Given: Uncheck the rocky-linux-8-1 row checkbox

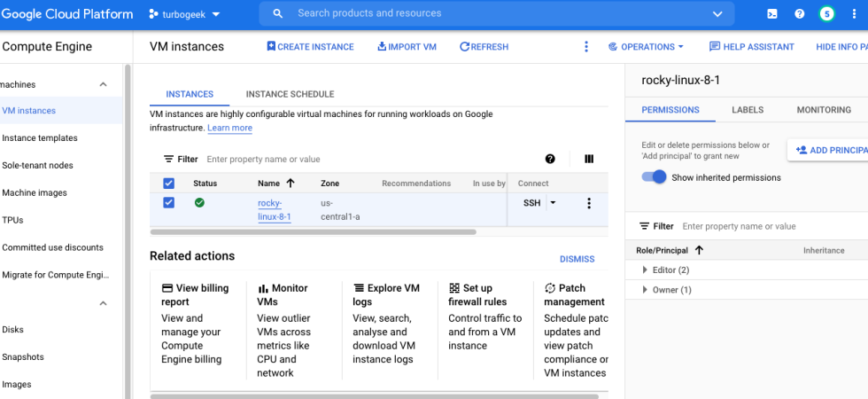Looking at the screenshot, I should (x=169, y=203).
